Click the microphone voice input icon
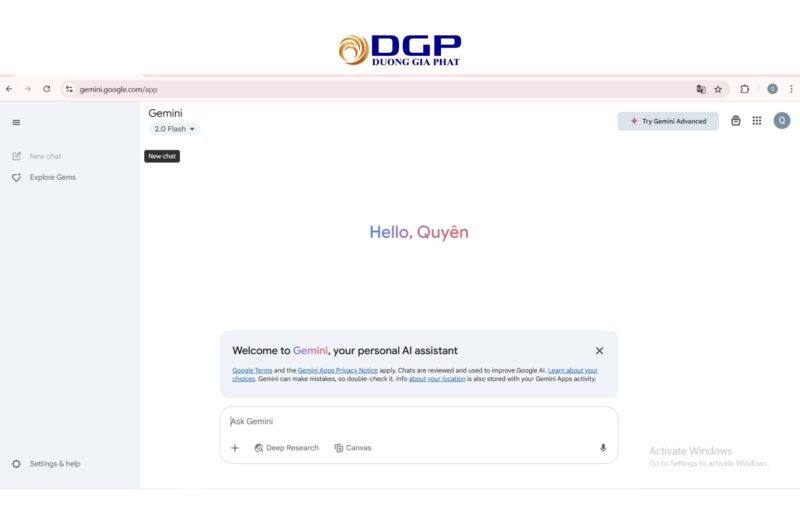800x512 pixels. tap(603, 448)
